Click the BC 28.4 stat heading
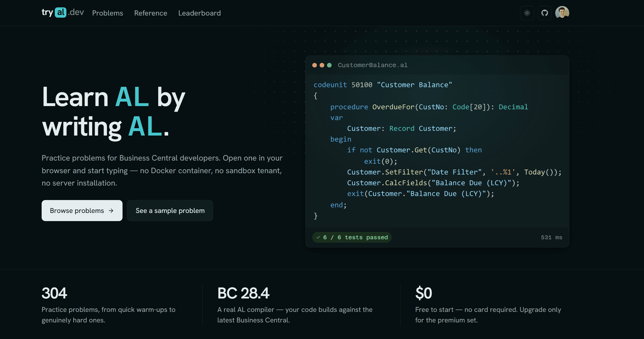The width and height of the screenshot is (644, 339). 243,293
